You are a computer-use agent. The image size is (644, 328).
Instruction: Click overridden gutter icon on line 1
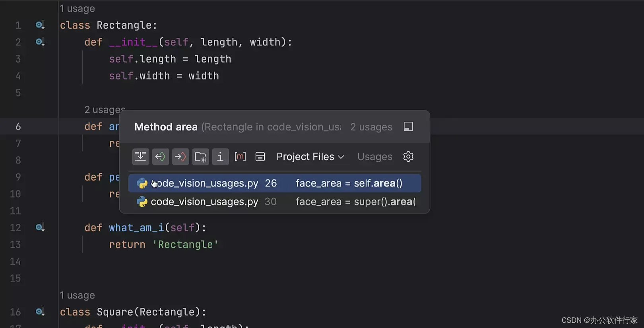pos(40,25)
